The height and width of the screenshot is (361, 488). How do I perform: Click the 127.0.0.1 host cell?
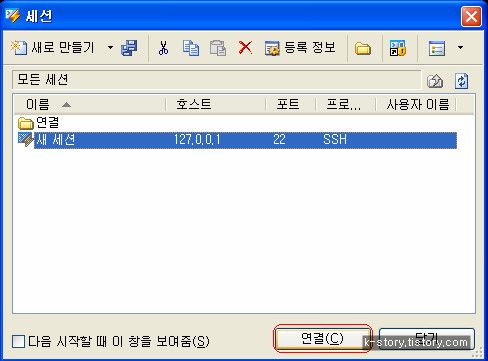tap(197, 140)
